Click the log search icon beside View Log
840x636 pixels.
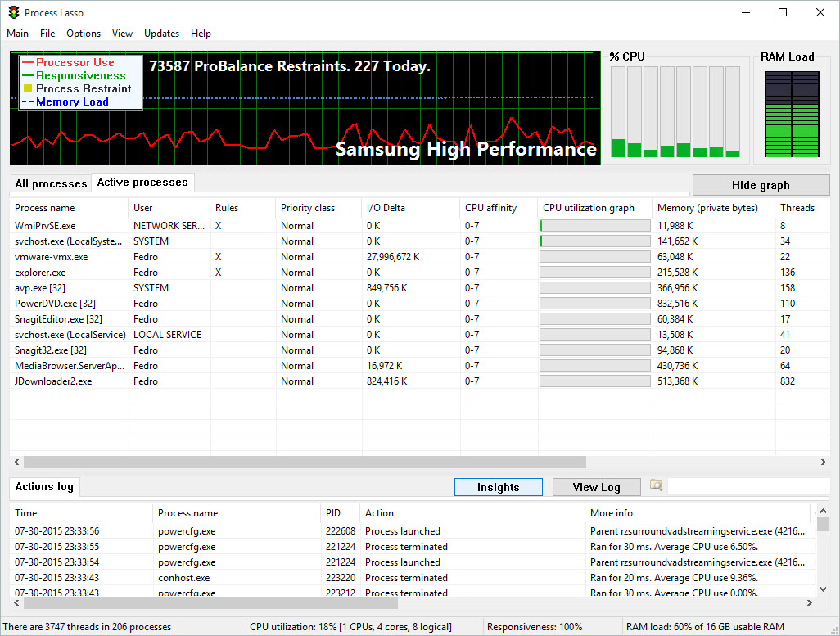pos(657,485)
